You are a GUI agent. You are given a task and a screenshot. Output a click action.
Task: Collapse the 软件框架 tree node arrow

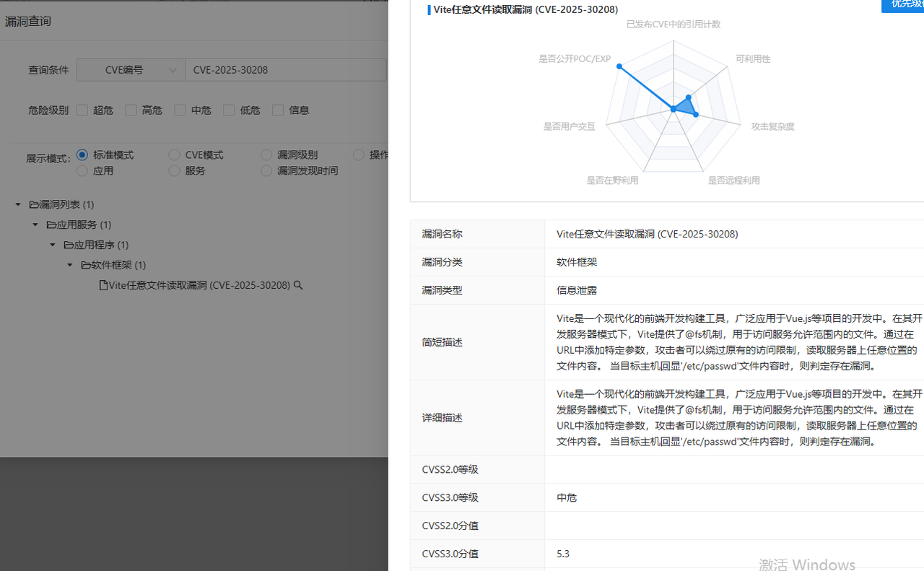(70, 266)
